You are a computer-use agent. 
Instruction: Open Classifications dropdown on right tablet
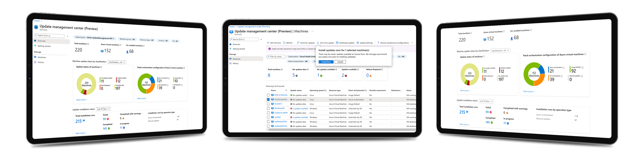[500, 50]
